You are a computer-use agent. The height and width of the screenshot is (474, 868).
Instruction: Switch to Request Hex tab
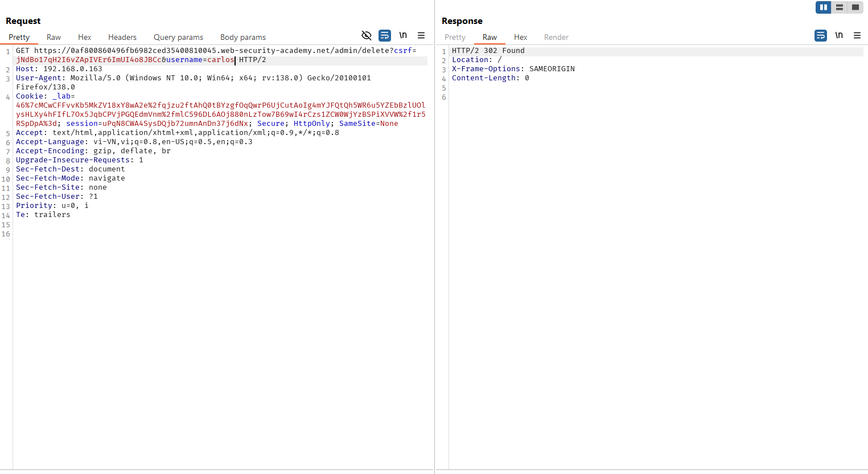pyautogui.click(x=84, y=37)
